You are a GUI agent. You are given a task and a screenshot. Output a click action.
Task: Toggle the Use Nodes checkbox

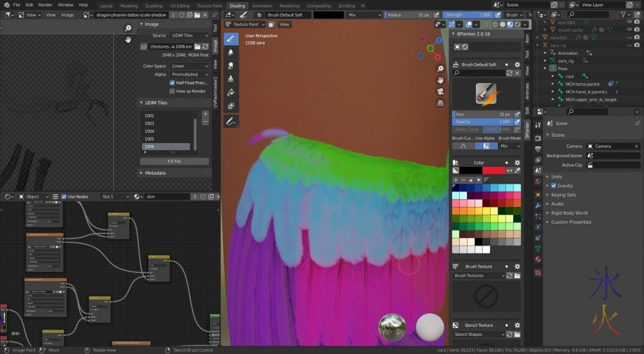64,197
